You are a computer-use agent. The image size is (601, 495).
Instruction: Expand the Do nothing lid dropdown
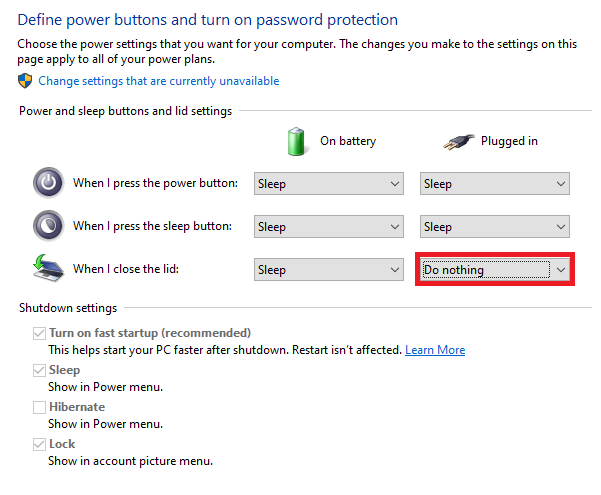tap(494, 270)
